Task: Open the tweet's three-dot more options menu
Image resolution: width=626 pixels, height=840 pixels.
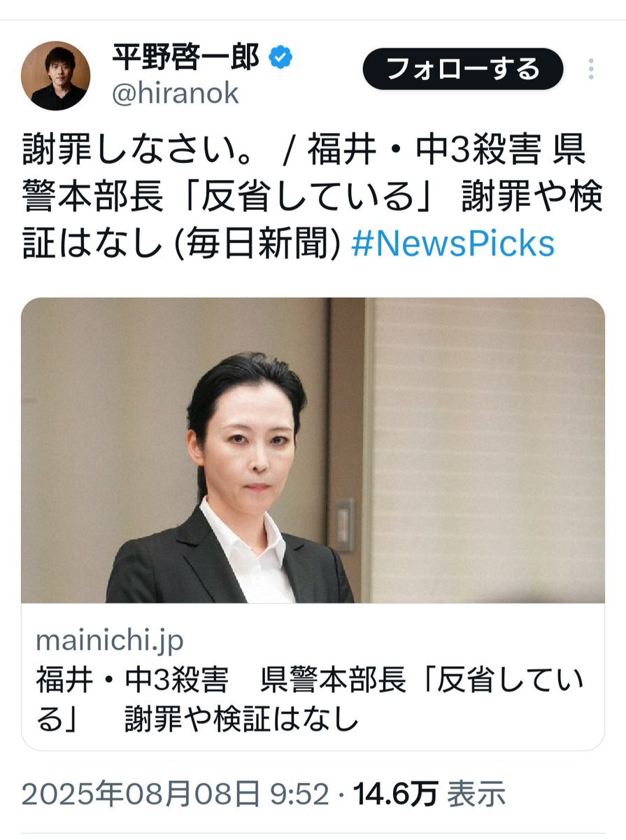Action: 591,69
